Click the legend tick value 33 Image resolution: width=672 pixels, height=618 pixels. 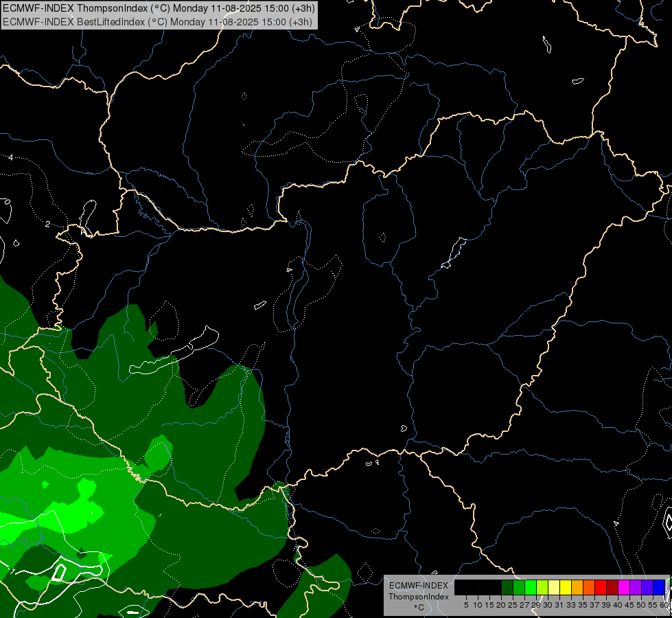(571, 605)
